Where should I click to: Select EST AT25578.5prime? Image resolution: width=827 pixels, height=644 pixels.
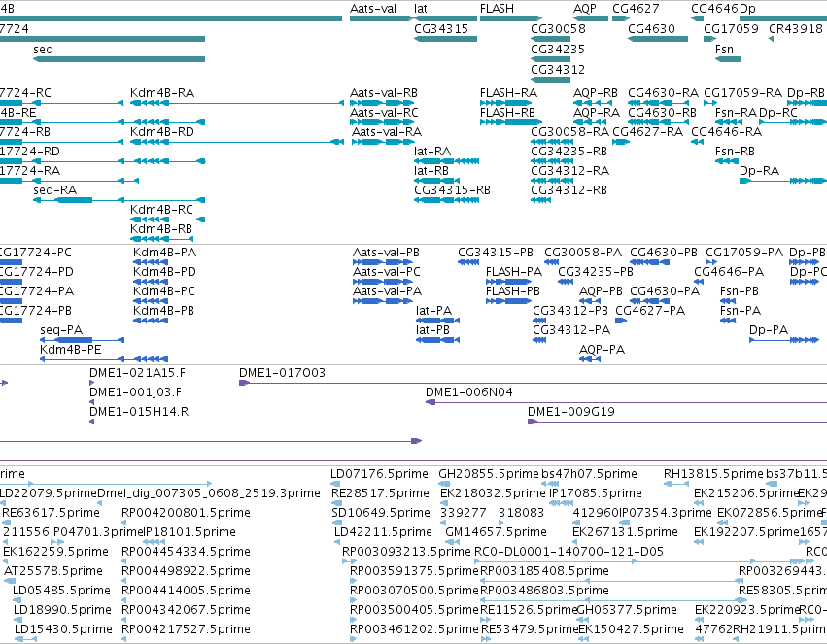[10, 581]
